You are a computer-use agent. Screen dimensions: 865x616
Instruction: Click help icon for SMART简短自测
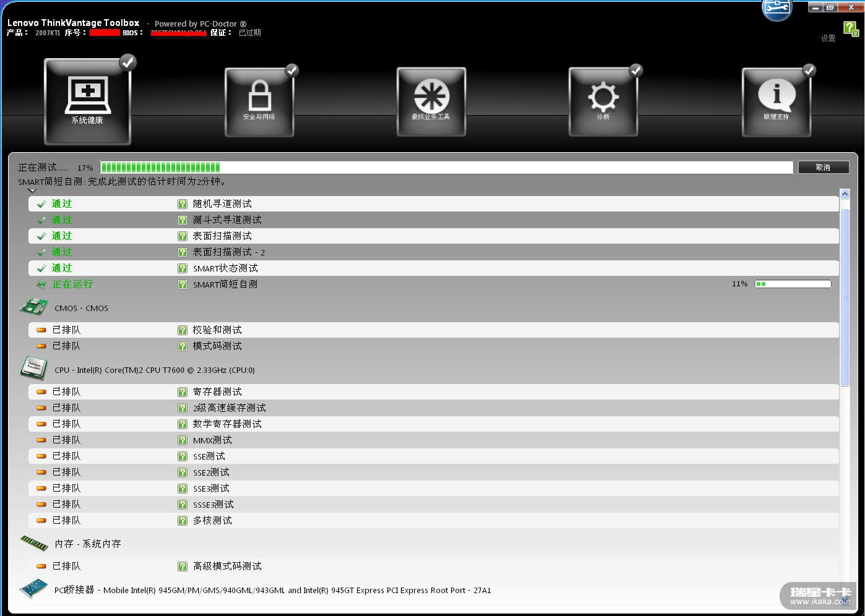[x=183, y=284]
